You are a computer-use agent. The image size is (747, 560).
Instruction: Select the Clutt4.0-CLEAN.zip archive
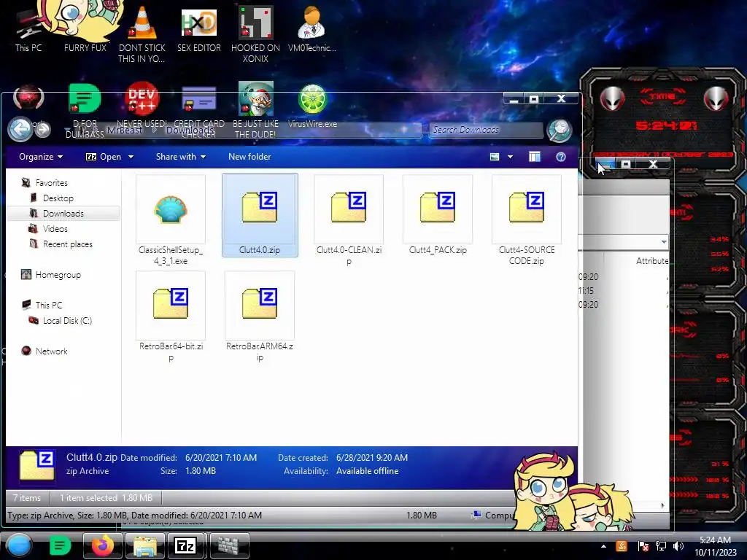coord(349,220)
